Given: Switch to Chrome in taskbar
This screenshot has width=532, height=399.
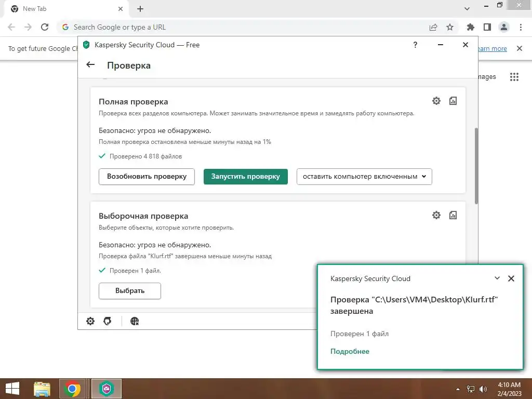Looking at the screenshot, I should coord(72,389).
